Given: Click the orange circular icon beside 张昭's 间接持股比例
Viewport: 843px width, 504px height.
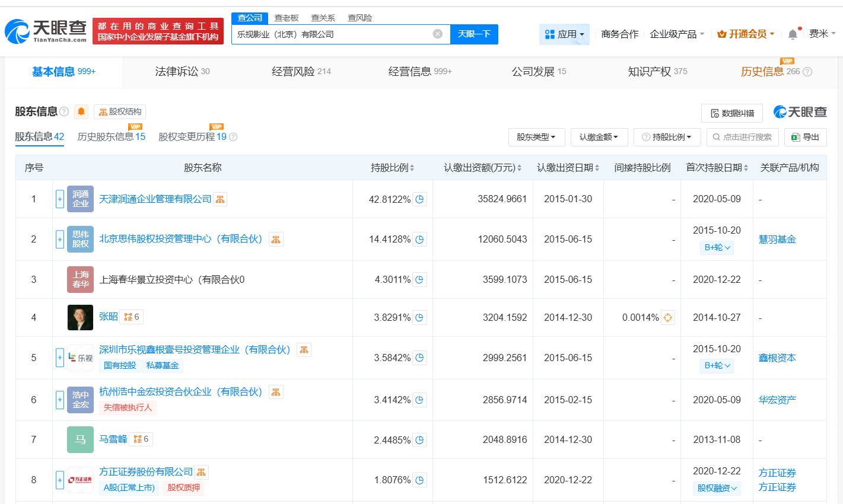Looking at the screenshot, I should coord(667,317).
